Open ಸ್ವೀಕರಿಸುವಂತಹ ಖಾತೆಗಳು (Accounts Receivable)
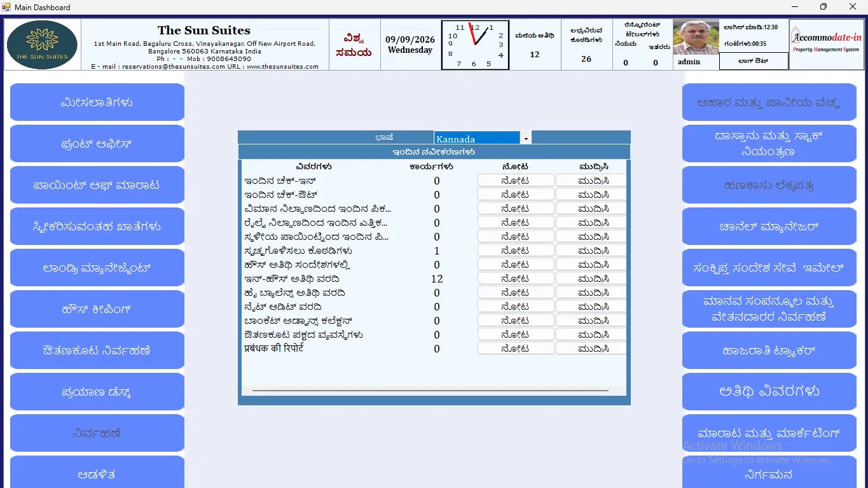The image size is (868, 488). point(97,227)
